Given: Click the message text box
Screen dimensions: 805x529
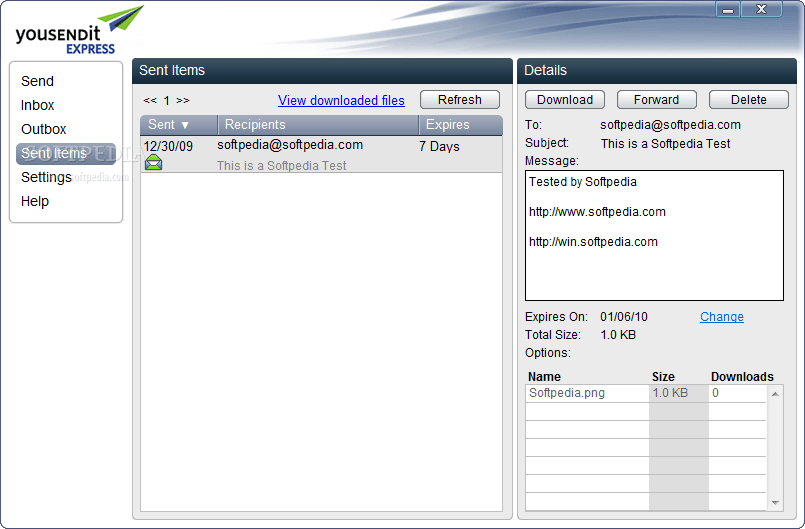Looking at the screenshot, I should pyautogui.click(x=655, y=235).
